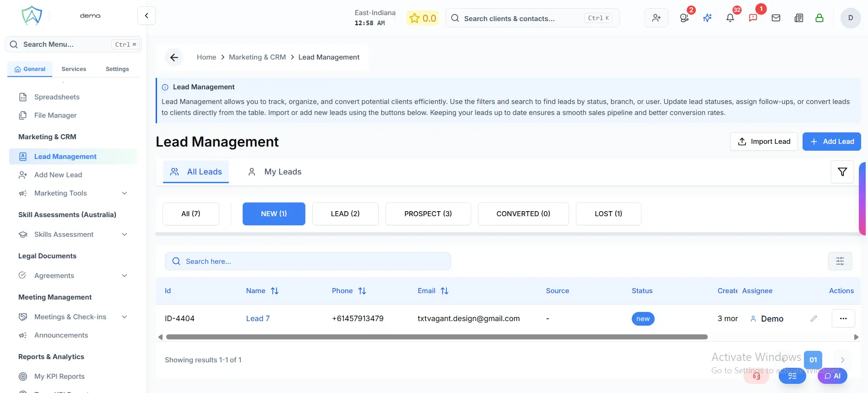Click the Add Lead button
Viewport: 868px width, 393px height.
click(831, 142)
